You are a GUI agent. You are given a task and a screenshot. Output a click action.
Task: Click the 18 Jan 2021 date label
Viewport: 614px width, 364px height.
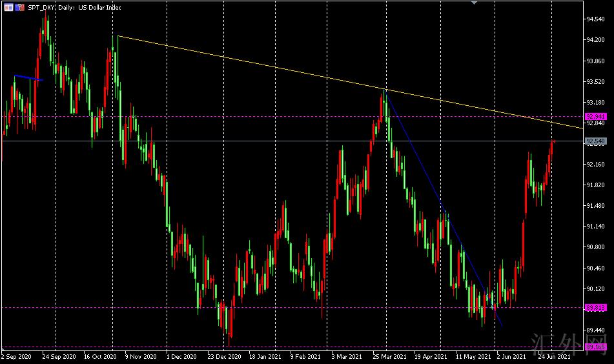click(x=265, y=356)
